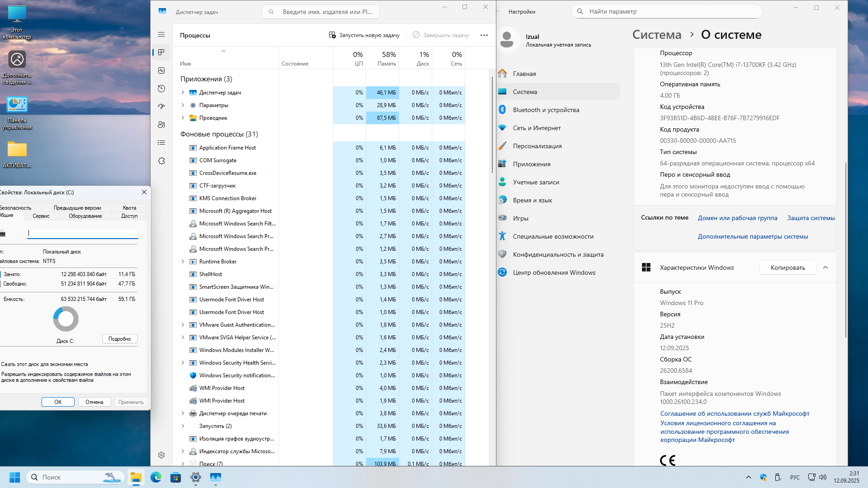
Task: Open 'Соглашение об использовании служб Майкрософт' link
Action: point(735,413)
